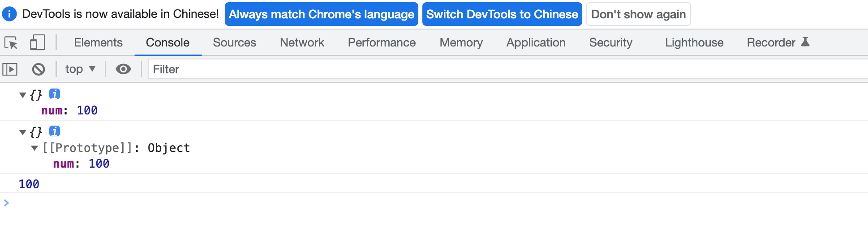Screen dimensions: 868x228
Task: Select num: 100 under the Prototype entry
Action: point(81,164)
